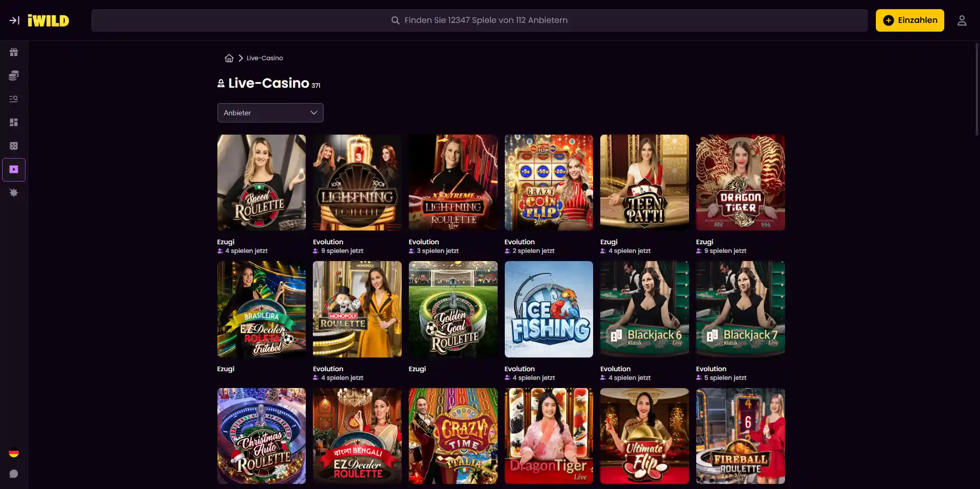Viewport: 980px width, 489px height.
Task: Open the grid lobby sidebar icon
Action: (14, 122)
